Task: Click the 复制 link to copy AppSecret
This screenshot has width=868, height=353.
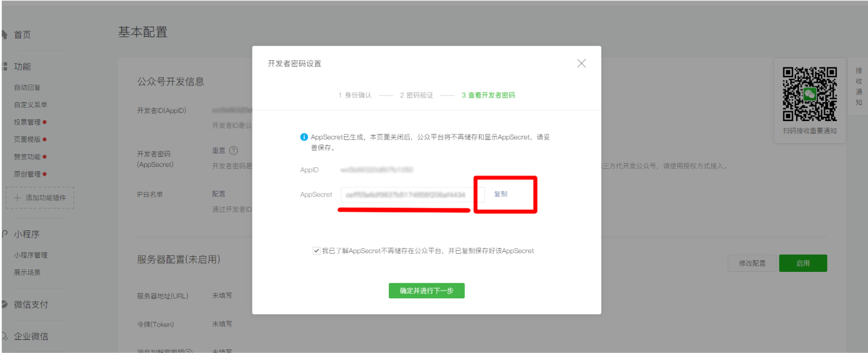Action: [x=500, y=194]
